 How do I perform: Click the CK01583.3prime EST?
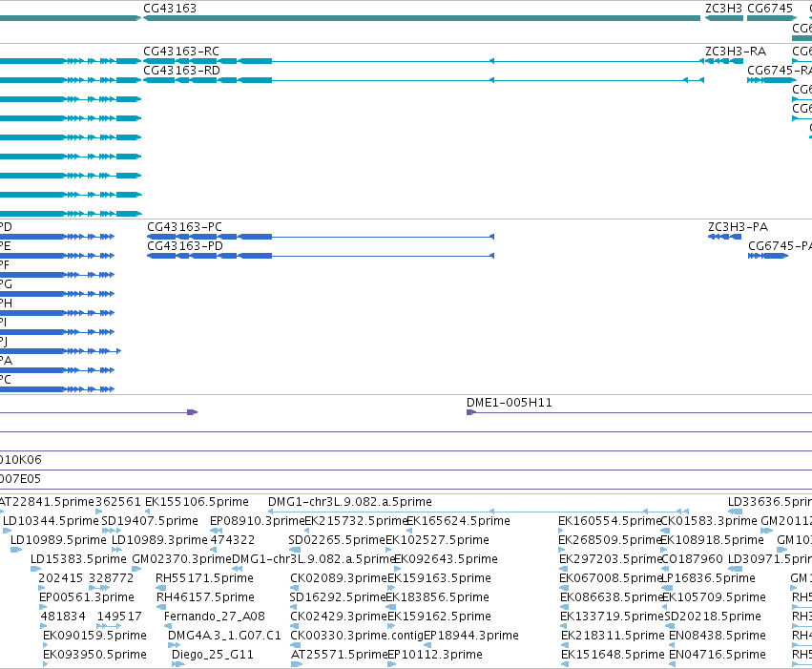click(709, 521)
